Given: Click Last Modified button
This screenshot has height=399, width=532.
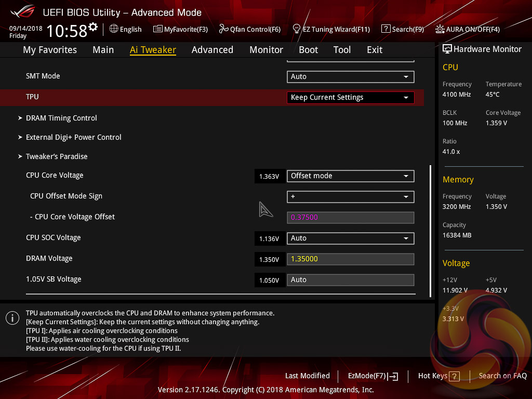Looking at the screenshot, I should (307, 376).
